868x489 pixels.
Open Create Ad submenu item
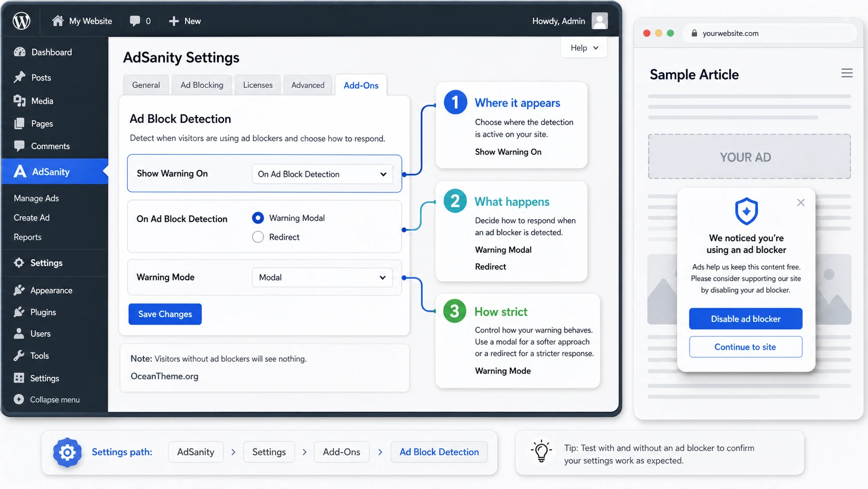(32, 218)
